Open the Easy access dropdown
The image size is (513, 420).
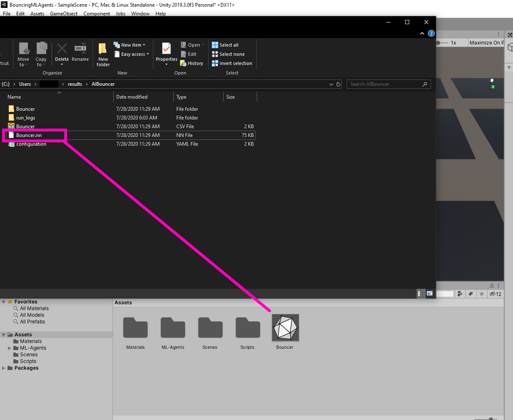point(132,54)
